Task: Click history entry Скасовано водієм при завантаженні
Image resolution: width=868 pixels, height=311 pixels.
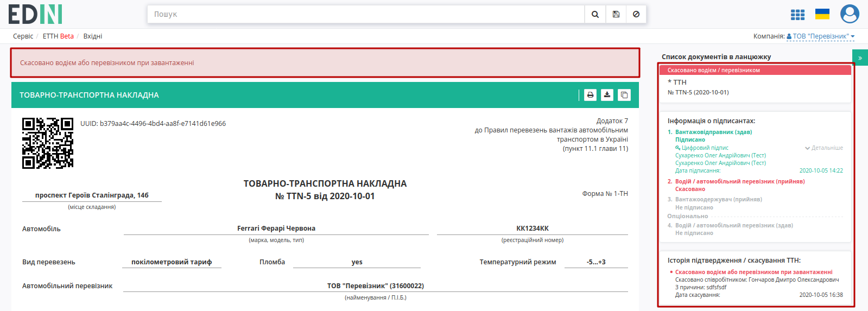Action: click(753, 272)
